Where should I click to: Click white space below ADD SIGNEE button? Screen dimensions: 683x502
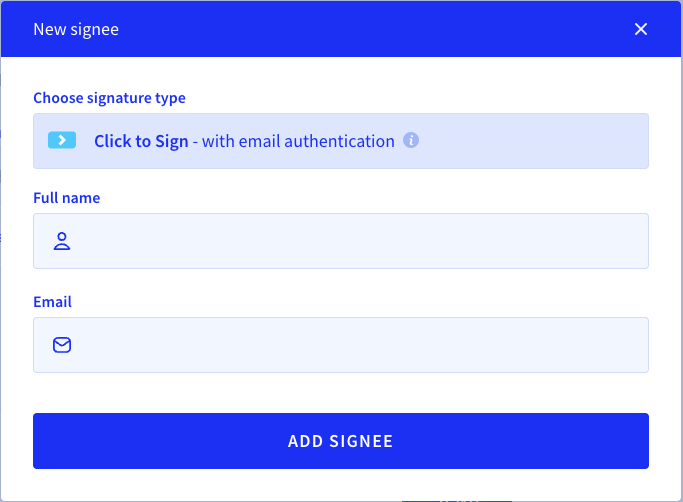click(341, 485)
